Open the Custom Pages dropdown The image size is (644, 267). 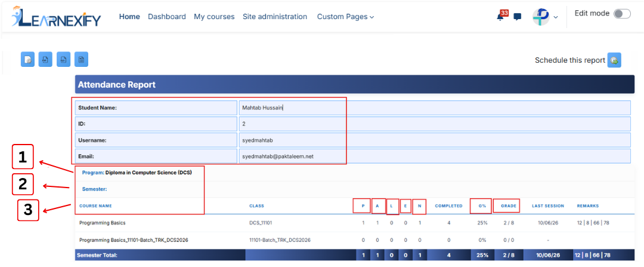click(x=345, y=17)
